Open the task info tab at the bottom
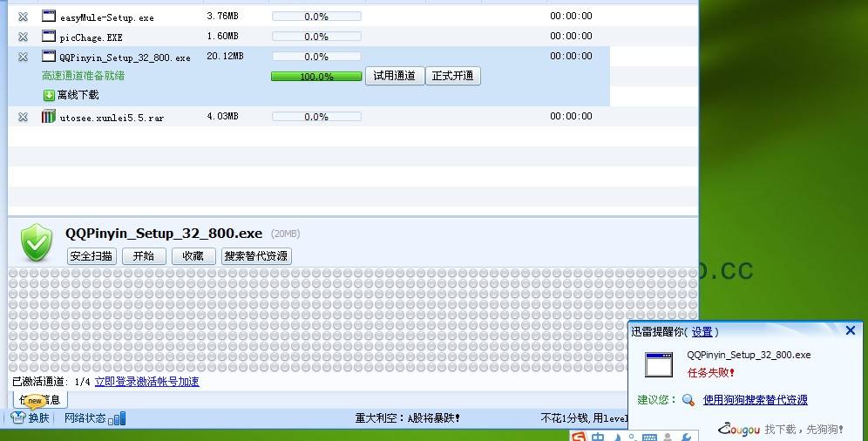Viewport: 868px width, 441px height. coord(40,399)
